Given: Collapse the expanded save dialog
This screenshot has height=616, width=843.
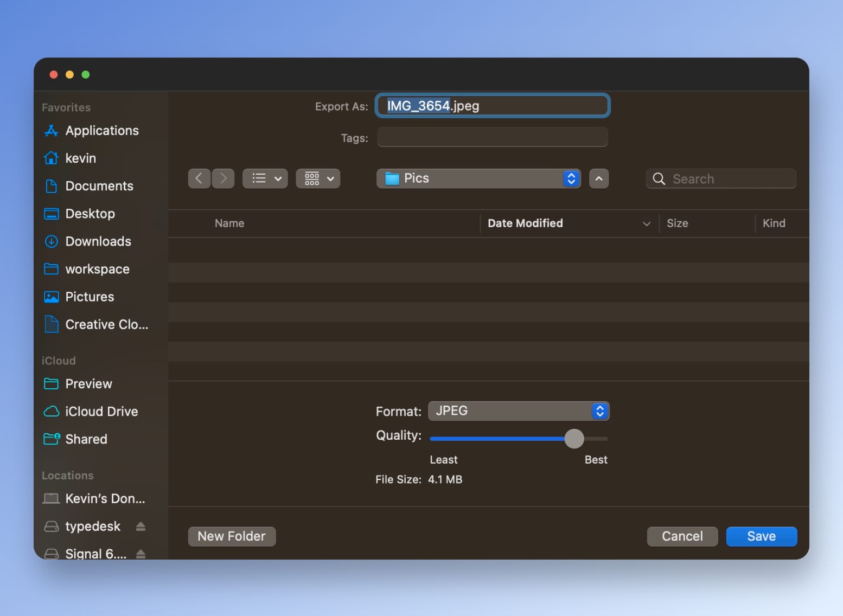Looking at the screenshot, I should pyautogui.click(x=599, y=178).
